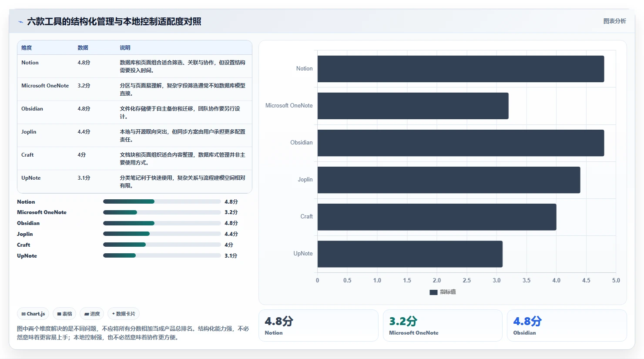Select the Obsidian cell in the table

(32, 109)
